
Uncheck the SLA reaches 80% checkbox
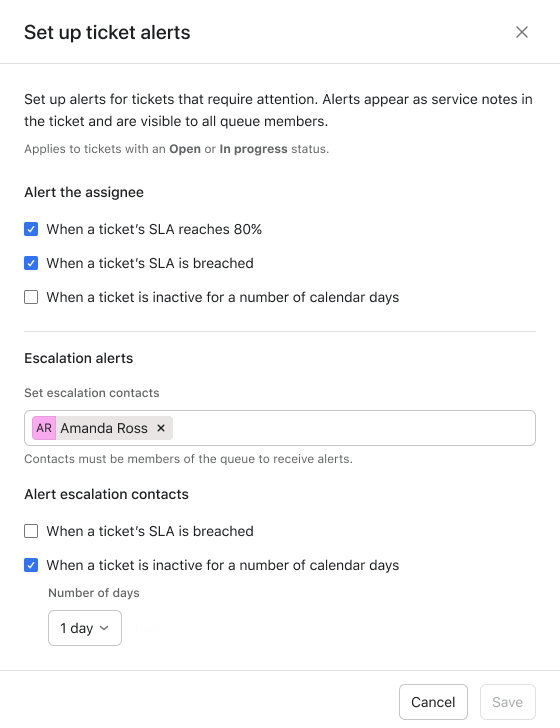(31, 229)
